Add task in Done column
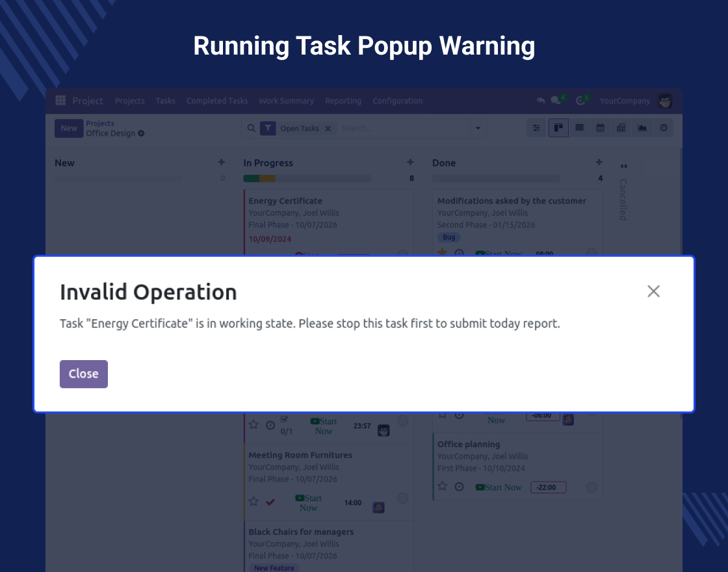728x572 pixels. 599,162
